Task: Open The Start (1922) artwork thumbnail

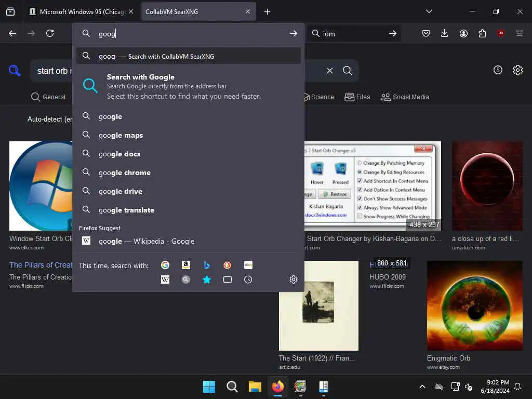Action: pos(318,305)
